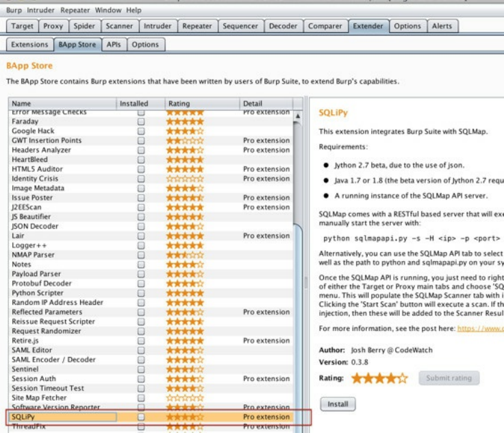
Task: Toggle Installed checkbox for Retire.js
Action: (x=141, y=341)
